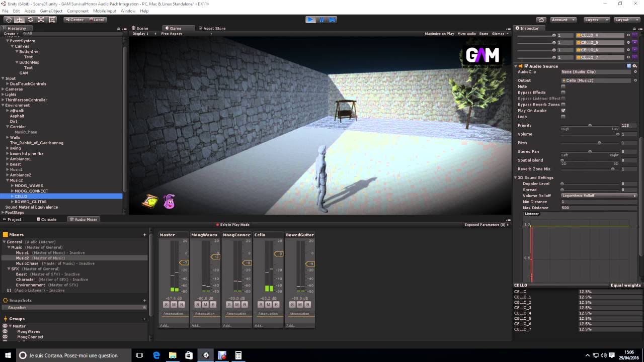This screenshot has height=362, width=644.
Task: Uncheck Play On Awake
Action: click(x=563, y=111)
